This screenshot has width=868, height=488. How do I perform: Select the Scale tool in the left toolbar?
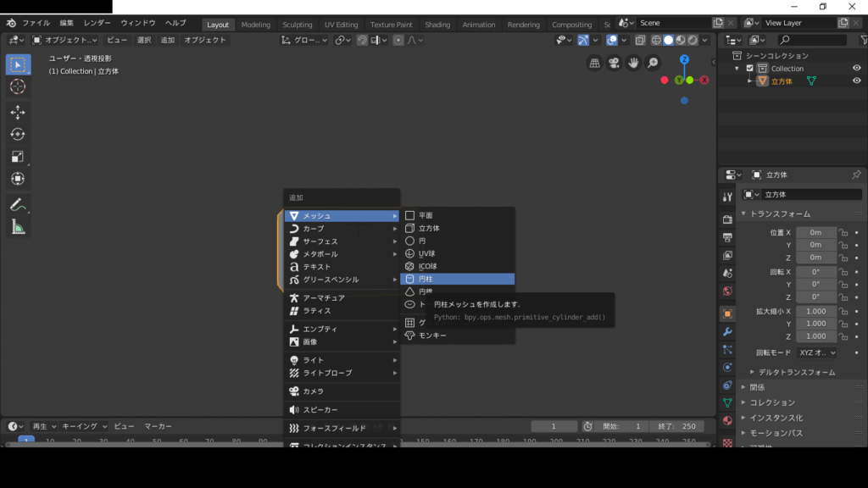tap(18, 156)
